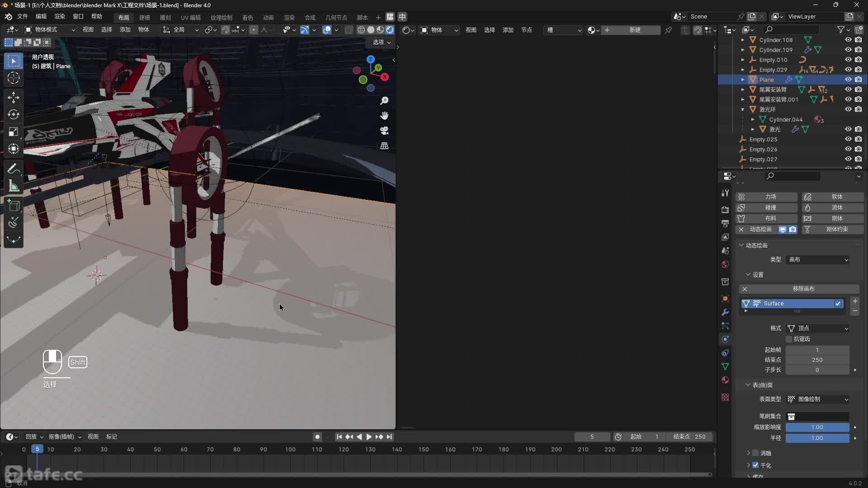Switch to rendered viewport shading icon

click(390, 30)
